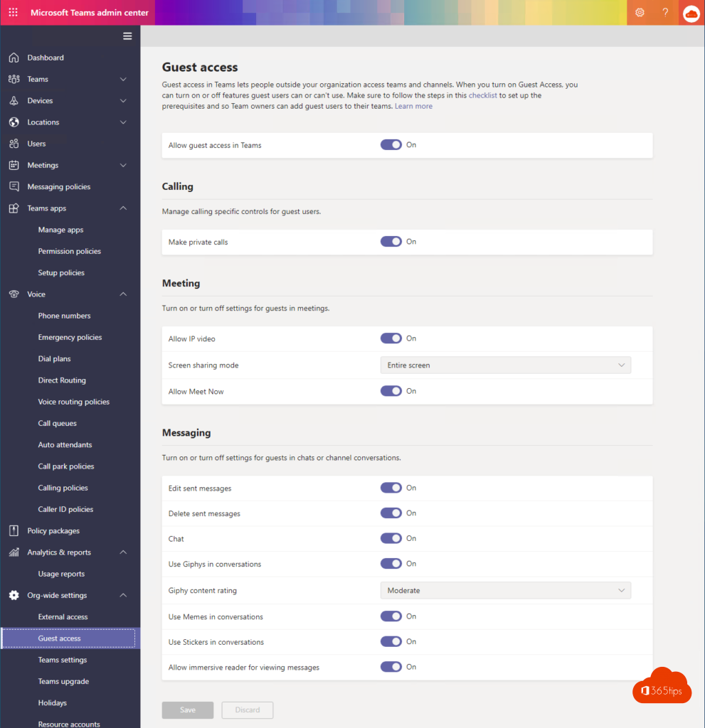Expand the Teams section chevron
The width and height of the screenshot is (705, 728).
(x=123, y=79)
